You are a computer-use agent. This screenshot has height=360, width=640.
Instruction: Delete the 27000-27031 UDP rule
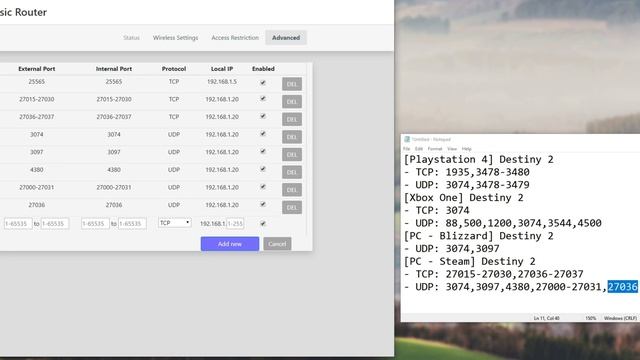(x=292, y=190)
